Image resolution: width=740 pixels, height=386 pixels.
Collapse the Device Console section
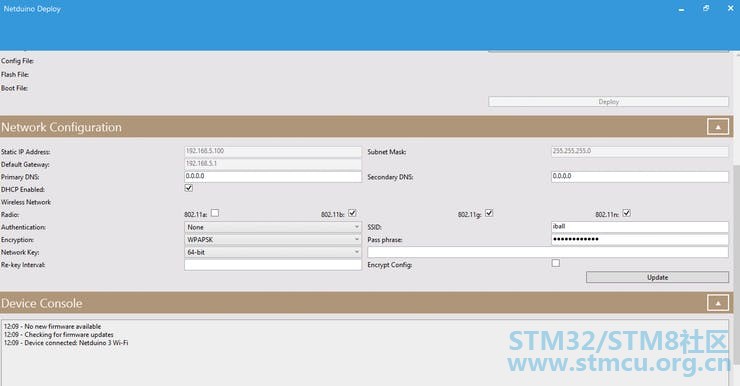(718, 303)
